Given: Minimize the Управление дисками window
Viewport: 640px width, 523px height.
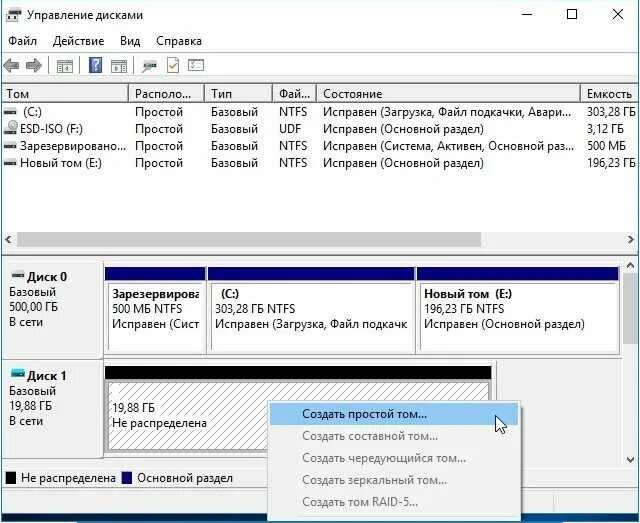Looking at the screenshot, I should click(527, 15).
